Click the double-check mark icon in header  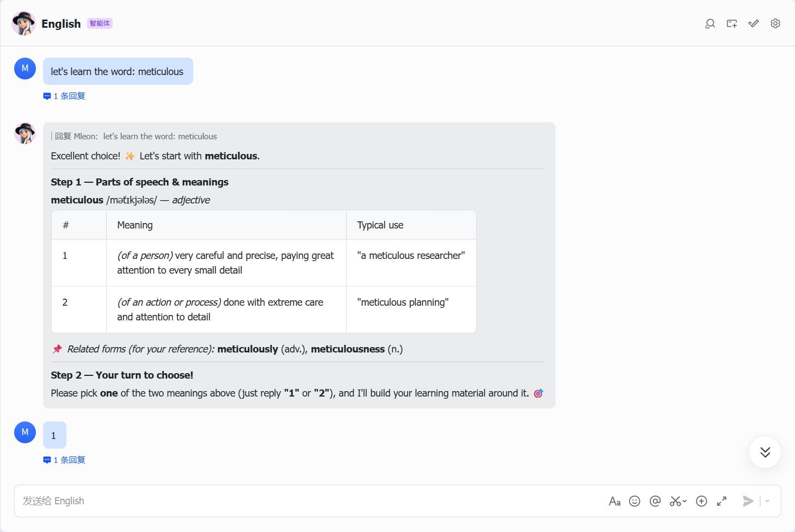pyautogui.click(x=753, y=23)
